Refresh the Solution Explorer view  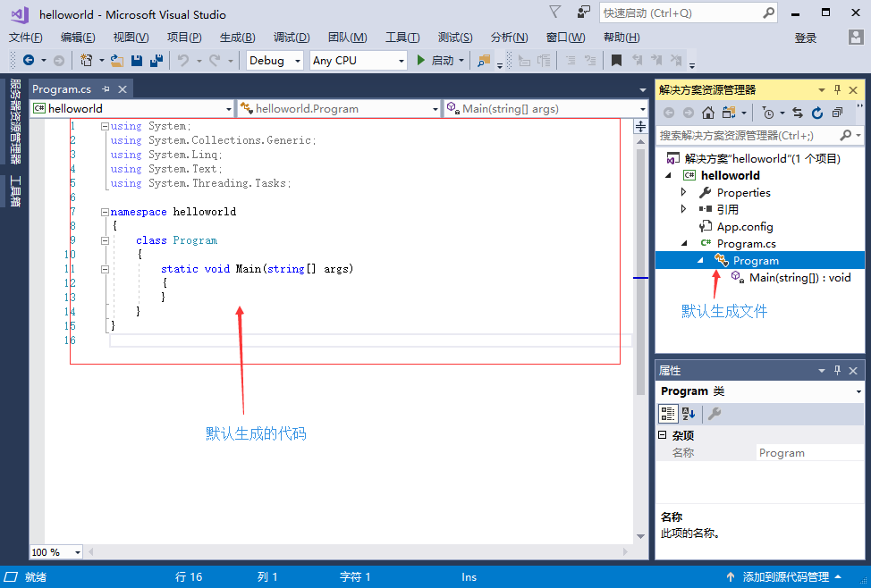coord(817,113)
